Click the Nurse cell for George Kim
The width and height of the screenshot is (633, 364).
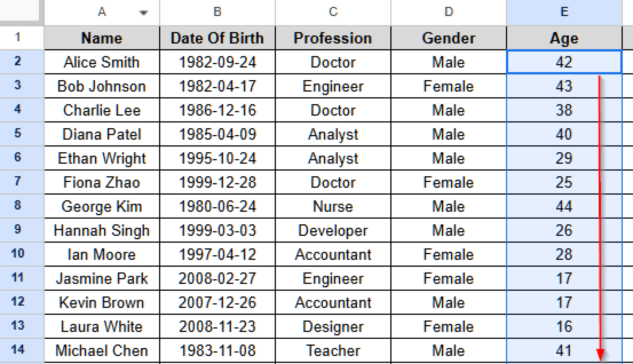click(333, 206)
